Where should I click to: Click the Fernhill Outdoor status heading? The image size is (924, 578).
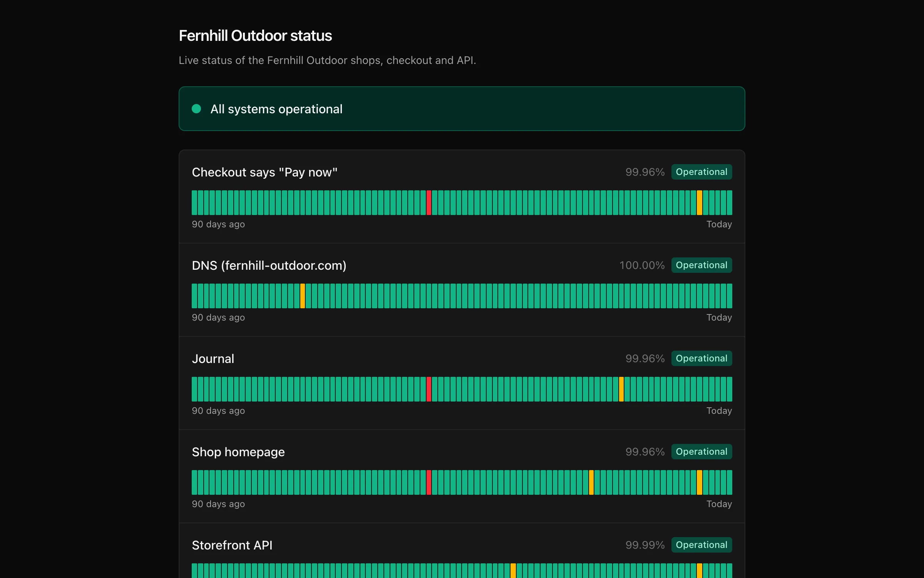coord(255,35)
